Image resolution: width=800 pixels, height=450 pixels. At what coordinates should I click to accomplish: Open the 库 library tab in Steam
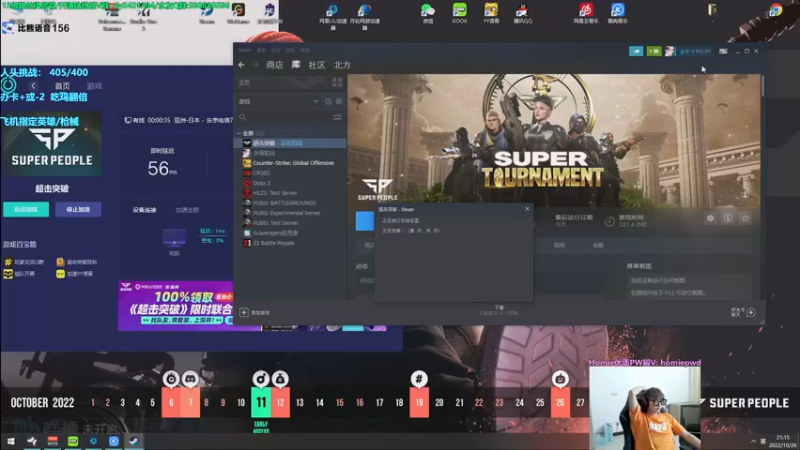[x=296, y=65]
